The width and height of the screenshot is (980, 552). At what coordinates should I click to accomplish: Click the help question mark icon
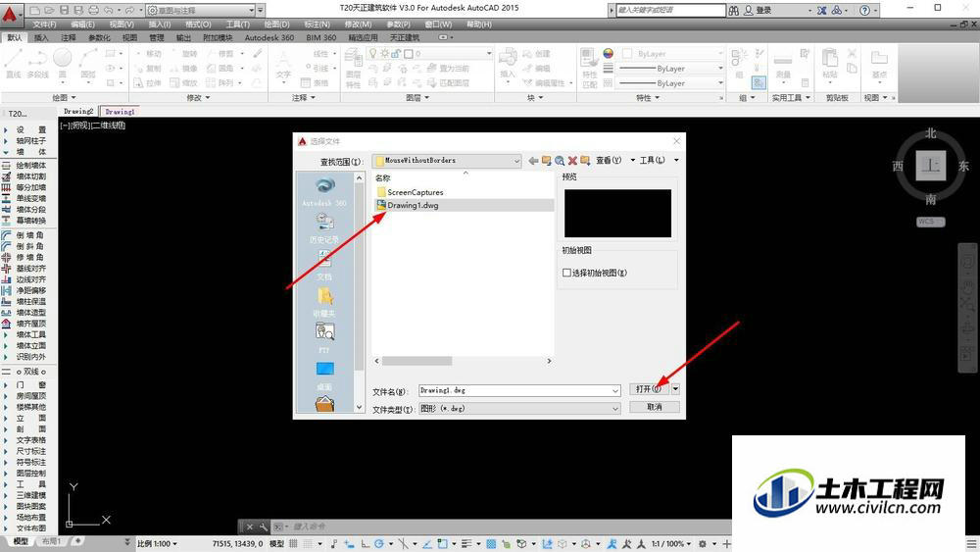click(864, 10)
